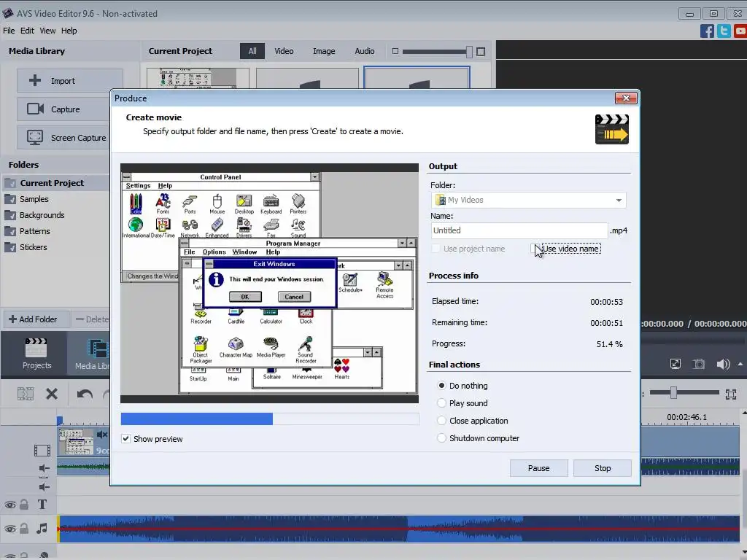Click the fullscreen preview monitor icon

(675, 365)
